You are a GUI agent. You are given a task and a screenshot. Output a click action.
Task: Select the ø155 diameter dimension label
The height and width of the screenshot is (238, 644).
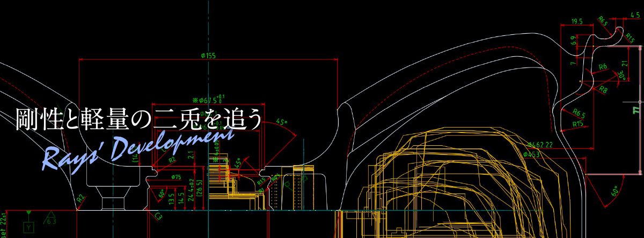[x=208, y=56]
